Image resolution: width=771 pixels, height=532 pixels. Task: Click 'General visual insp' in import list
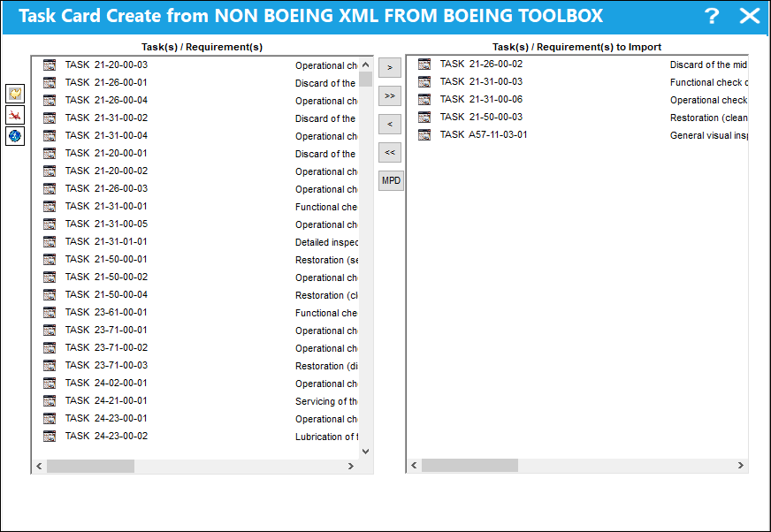pyautogui.click(x=708, y=136)
